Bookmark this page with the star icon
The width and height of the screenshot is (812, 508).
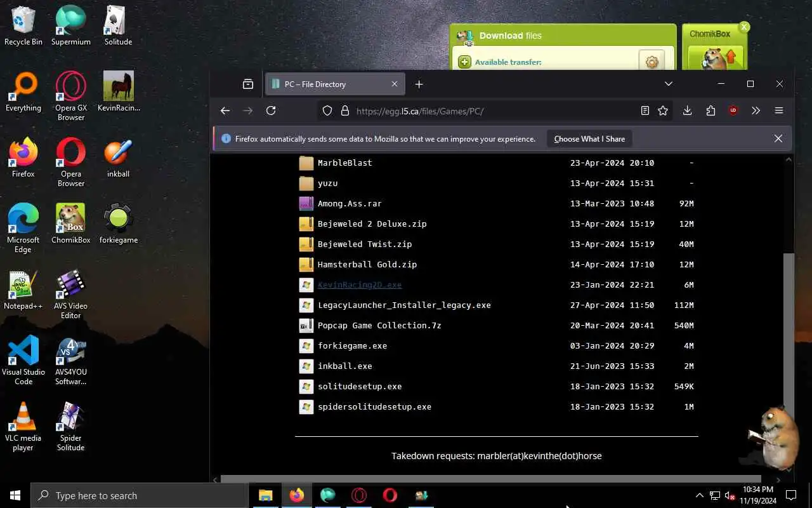point(663,110)
